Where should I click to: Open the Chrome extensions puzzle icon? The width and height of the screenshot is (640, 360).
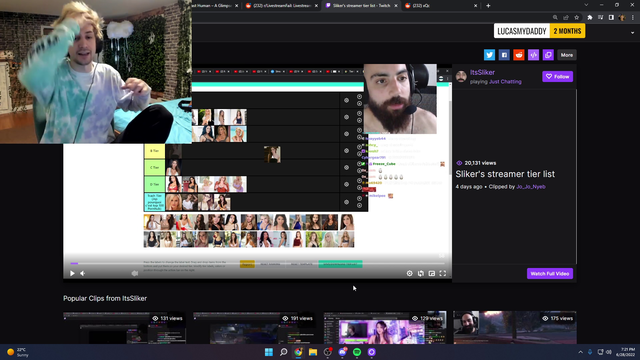click(589, 18)
